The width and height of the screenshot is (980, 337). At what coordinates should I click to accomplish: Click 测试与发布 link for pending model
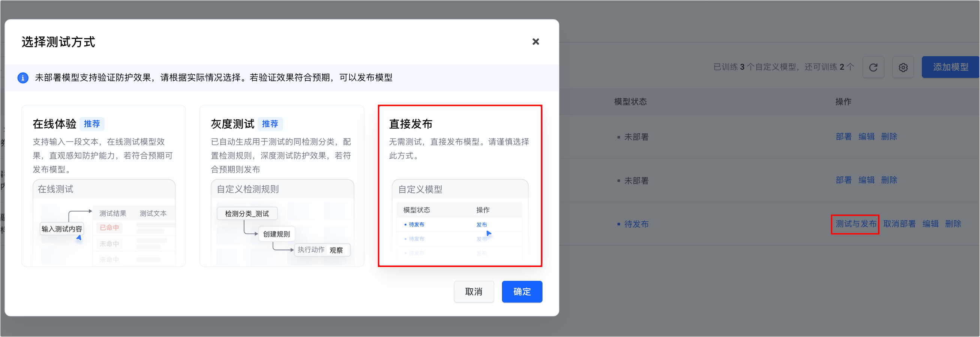855,224
